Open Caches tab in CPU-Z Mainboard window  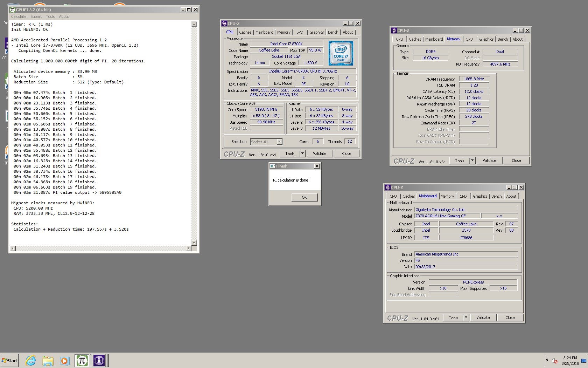409,196
